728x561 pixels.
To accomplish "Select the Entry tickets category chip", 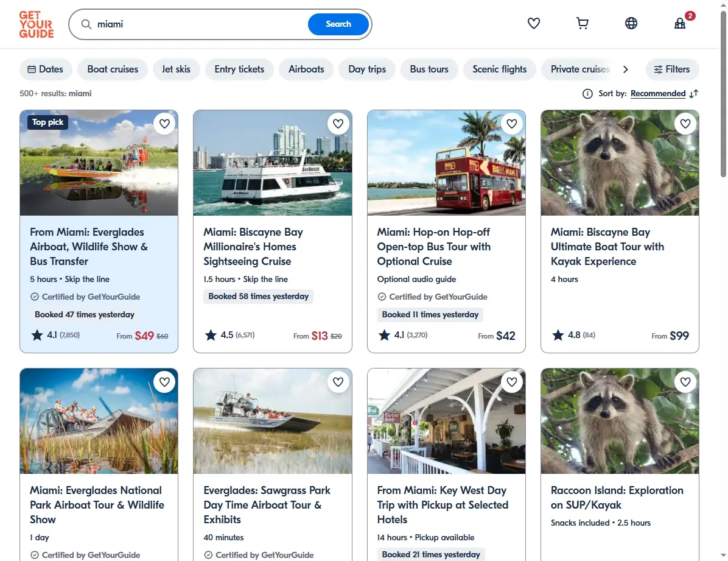I will [239, 69].
